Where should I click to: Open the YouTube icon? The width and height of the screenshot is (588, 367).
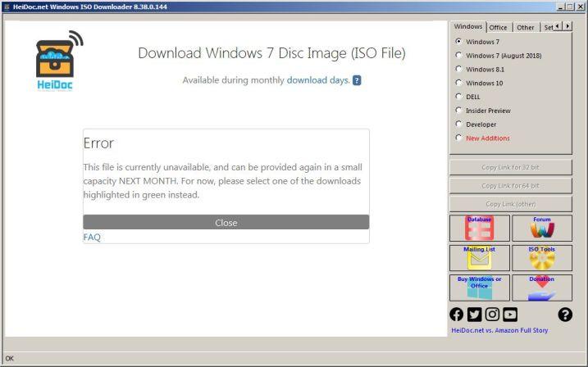tap(510, 315)
